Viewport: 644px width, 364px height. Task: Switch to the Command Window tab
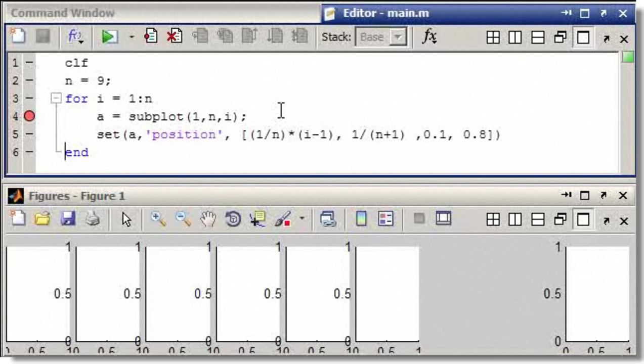(x=63, y=13)
